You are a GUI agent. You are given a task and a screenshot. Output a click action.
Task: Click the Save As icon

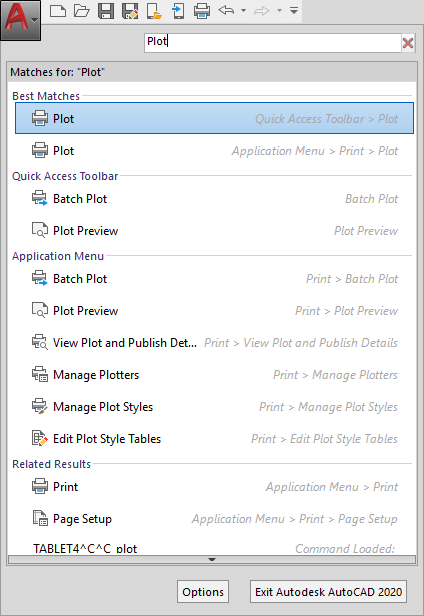[x=130, y=11]
